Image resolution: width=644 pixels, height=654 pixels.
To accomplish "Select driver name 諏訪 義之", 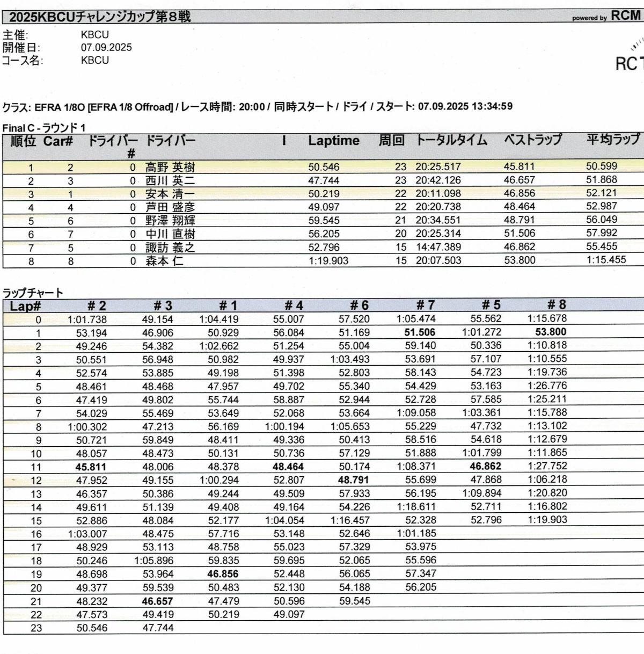I will 170,248.
